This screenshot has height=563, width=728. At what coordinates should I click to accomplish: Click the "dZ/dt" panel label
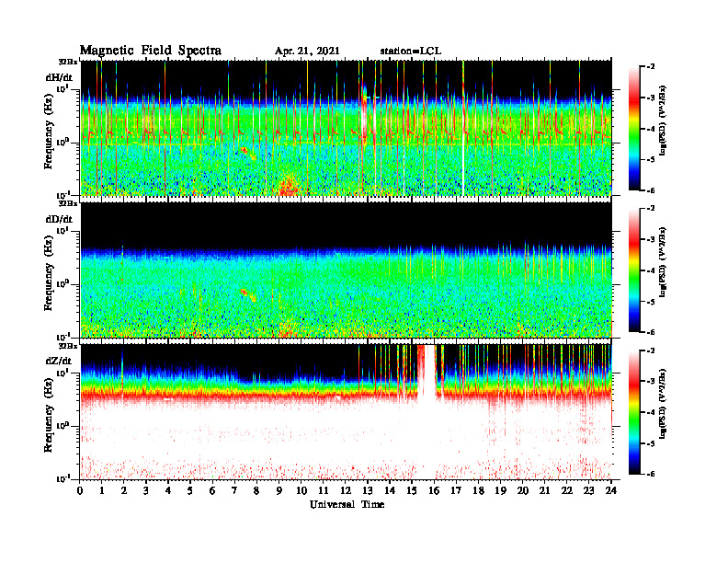[x=59, y=361]
